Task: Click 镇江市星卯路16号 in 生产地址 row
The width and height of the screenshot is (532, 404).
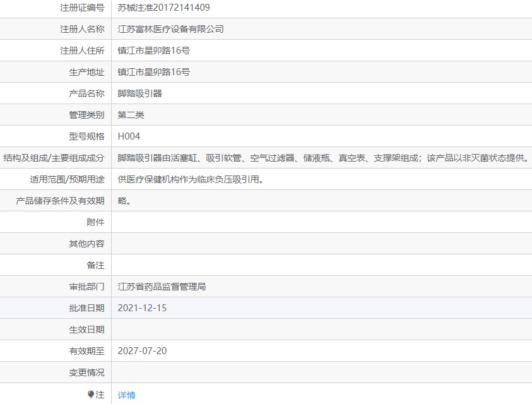Action: click(154, 72)
